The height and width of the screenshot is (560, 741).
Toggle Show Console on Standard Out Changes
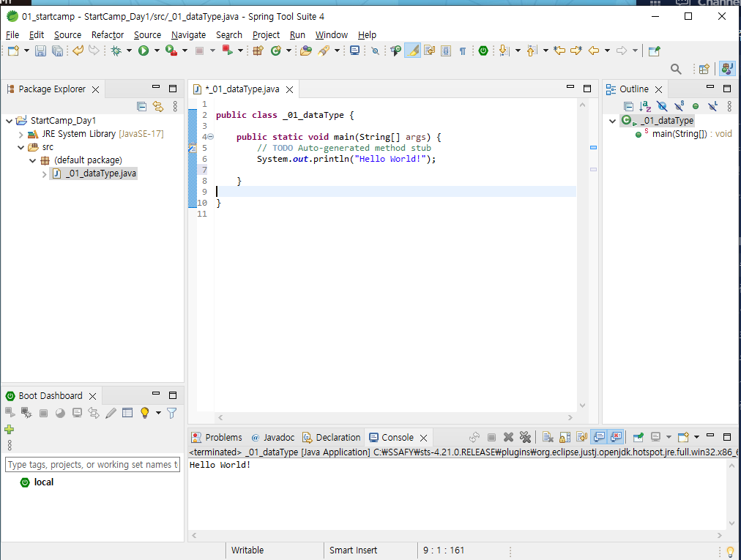(x=599, y=437)
